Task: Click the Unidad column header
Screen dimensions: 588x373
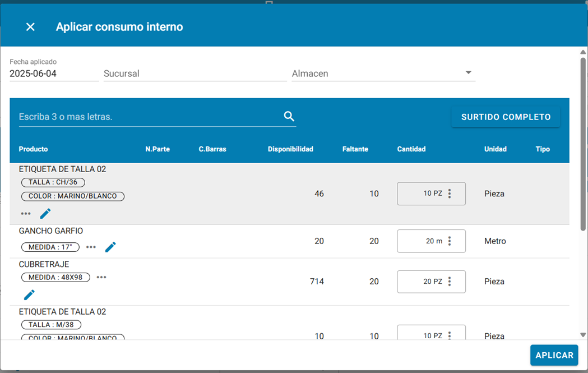Action: 496,149
